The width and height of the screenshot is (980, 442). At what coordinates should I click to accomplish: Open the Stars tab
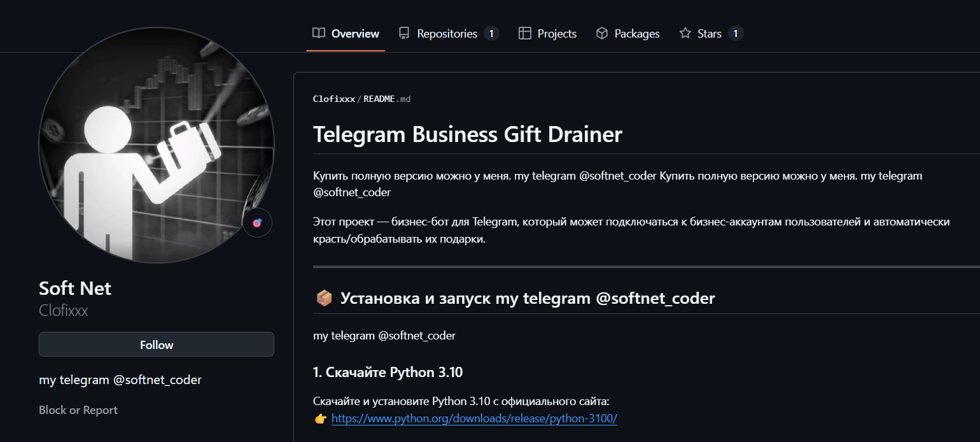(711, 34)
